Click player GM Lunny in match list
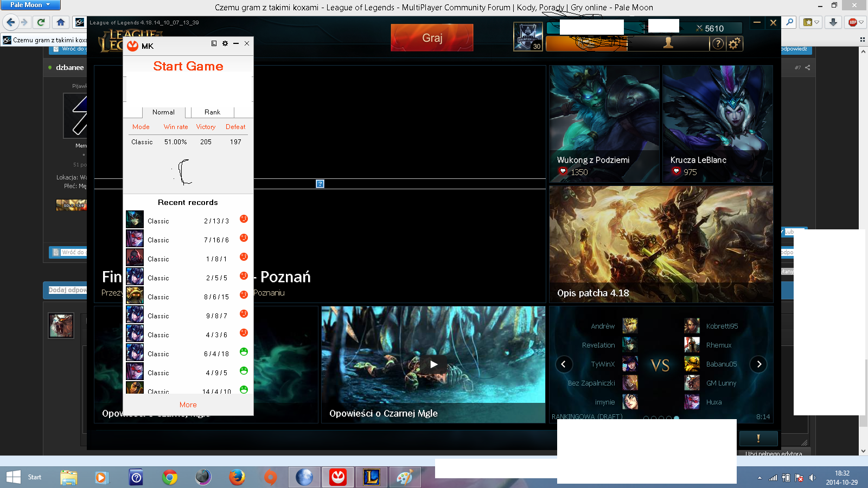Screen dimensions: 868x488 tap(721, 383)
